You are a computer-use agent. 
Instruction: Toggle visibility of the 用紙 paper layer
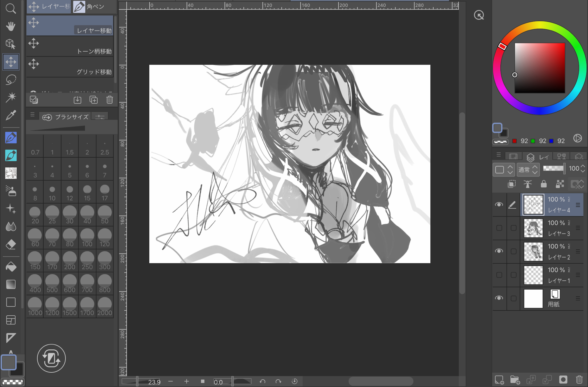click(499, 298)
